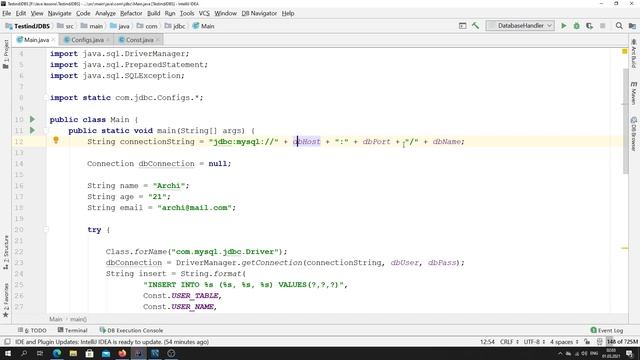The height and width of the screenshot is (360, 640).
Task: Collapse the imports fold marker on line 8
Action: click(x=46, y=98)
